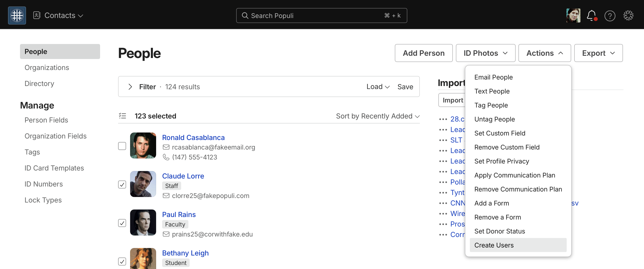
Task: Open options dots beside Wire import
Action: click(443, 213)
